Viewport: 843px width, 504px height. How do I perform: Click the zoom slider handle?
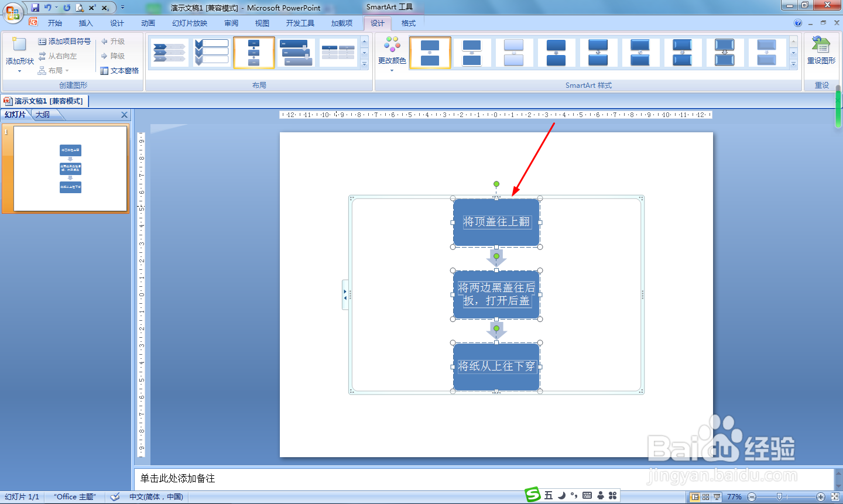click(x=779, y=497)
